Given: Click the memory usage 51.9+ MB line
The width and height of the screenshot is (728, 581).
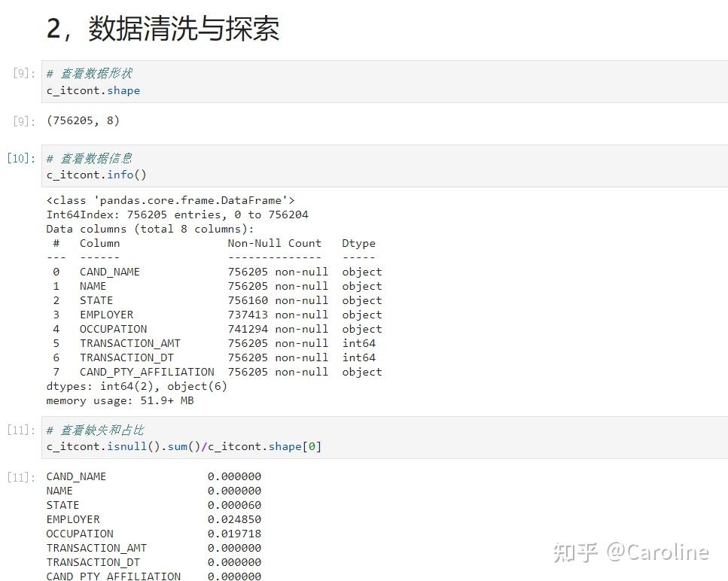Looking at the screenshot, I should point(122,400).
